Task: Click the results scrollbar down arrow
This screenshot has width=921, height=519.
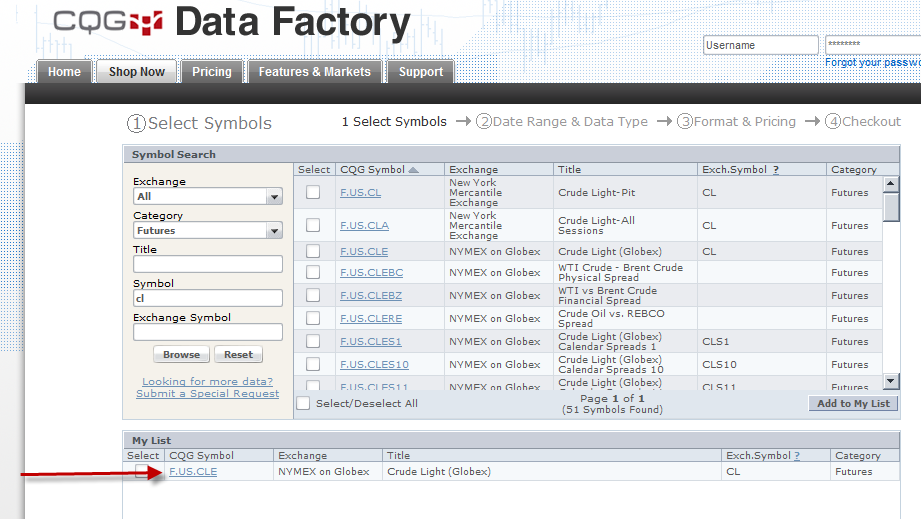Action: click(x=890, y=381)
